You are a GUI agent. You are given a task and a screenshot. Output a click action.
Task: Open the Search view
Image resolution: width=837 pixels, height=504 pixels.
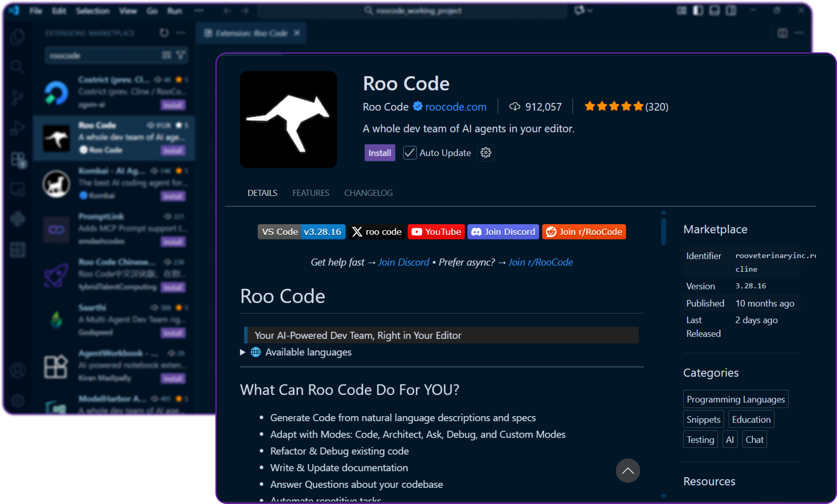tap(18, 67)
